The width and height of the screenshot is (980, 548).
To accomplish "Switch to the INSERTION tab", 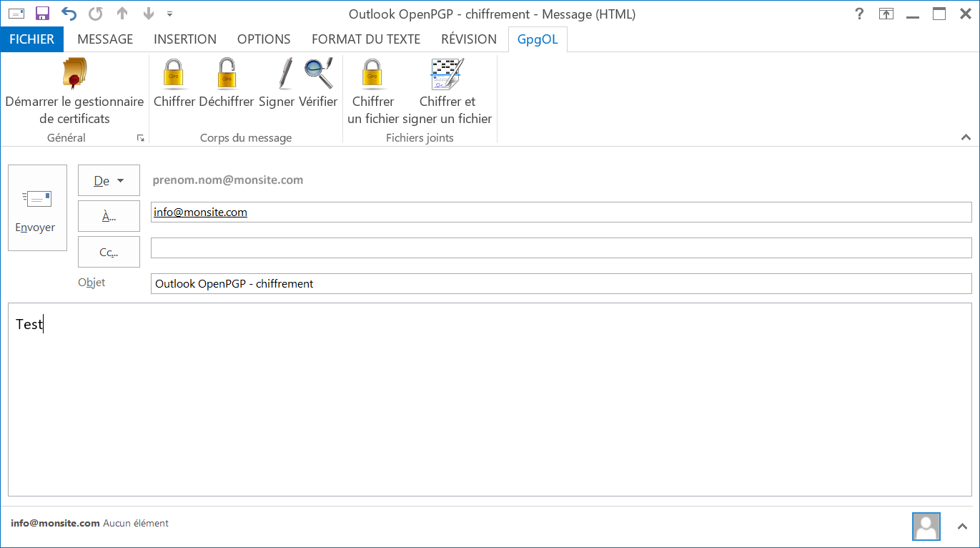I will [185, 39].
